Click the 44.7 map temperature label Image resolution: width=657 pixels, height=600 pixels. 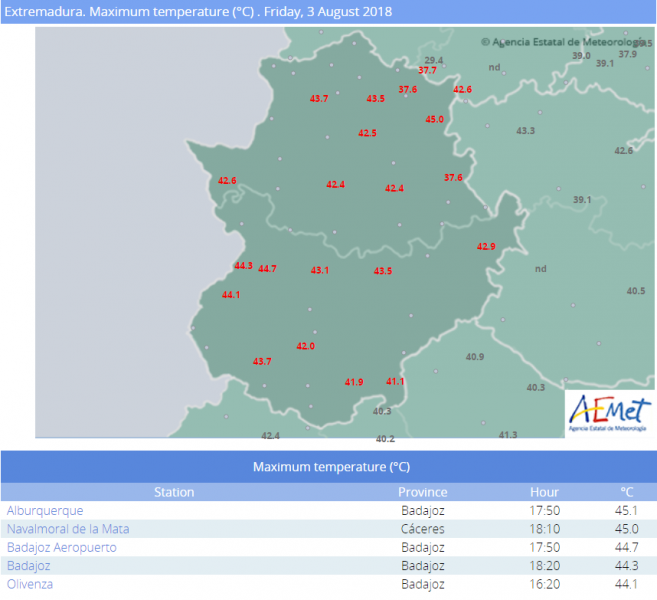(267, 269)
